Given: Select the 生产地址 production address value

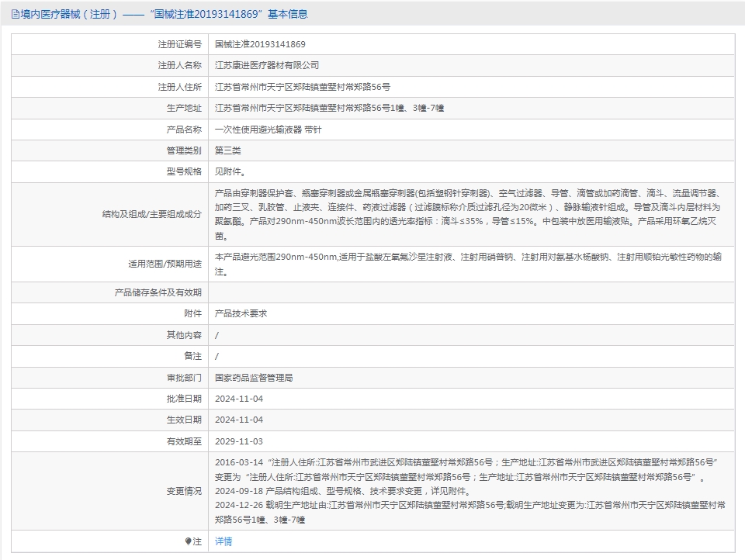Looking at the screenshot, I should pyautogui.click(x=329, y=108).
